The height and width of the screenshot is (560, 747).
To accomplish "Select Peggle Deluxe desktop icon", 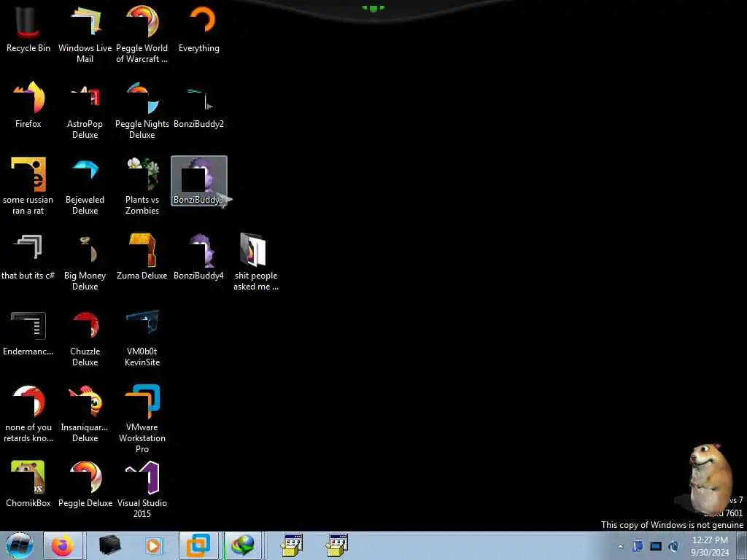I will coord(85,484).
